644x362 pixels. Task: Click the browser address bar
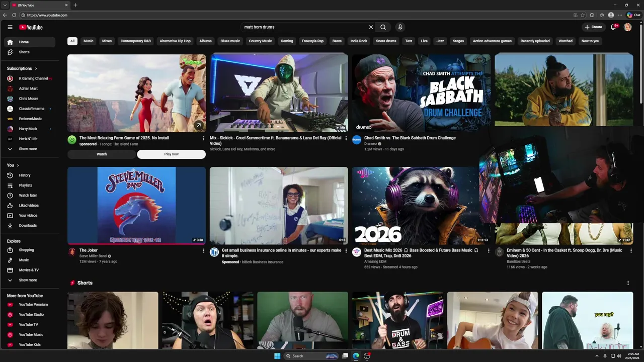pos(297,15)
